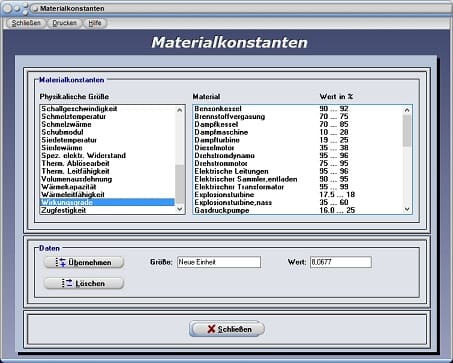
Task: Select Wärmeleitfähigkeit in the list
Action: click(x=107, y=195)
